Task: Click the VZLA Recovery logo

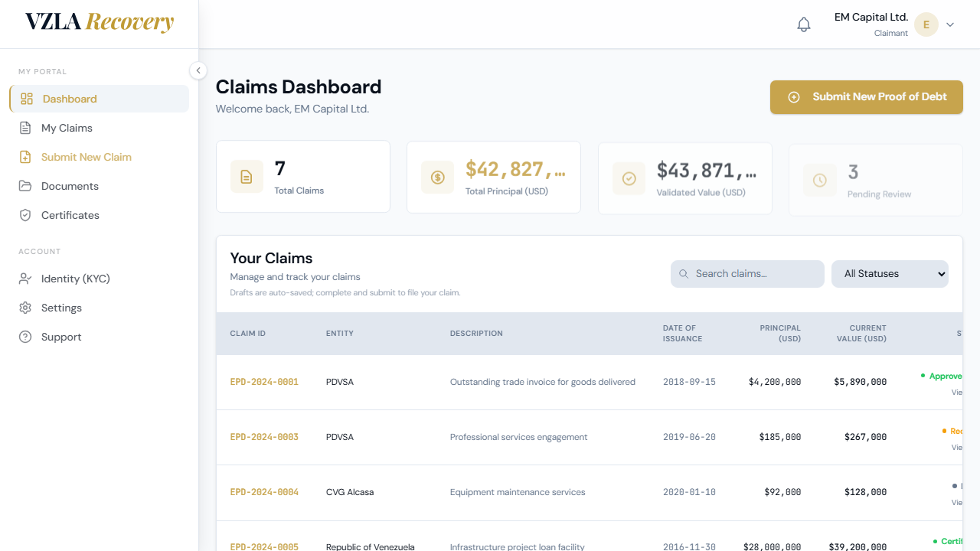Action: pyautogui.click(x=100, y=22)
